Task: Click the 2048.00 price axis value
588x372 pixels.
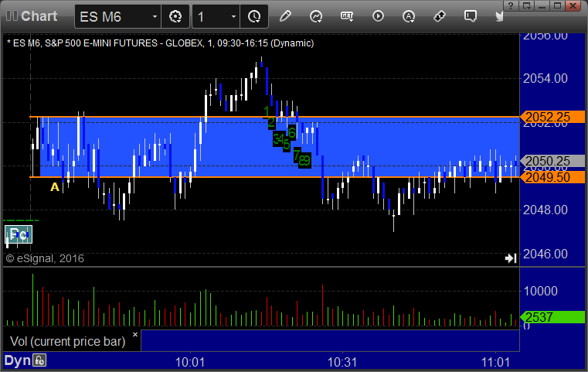Action: coord(546,210)
